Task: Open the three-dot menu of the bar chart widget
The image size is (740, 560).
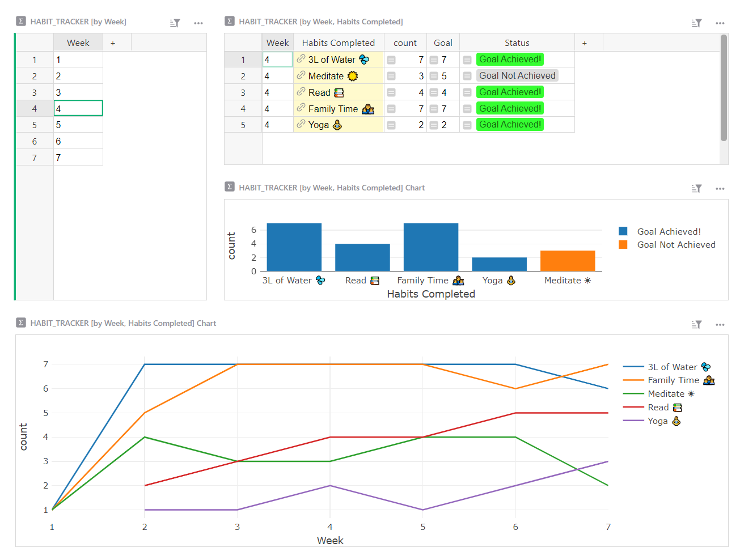Action: point(720,189)
